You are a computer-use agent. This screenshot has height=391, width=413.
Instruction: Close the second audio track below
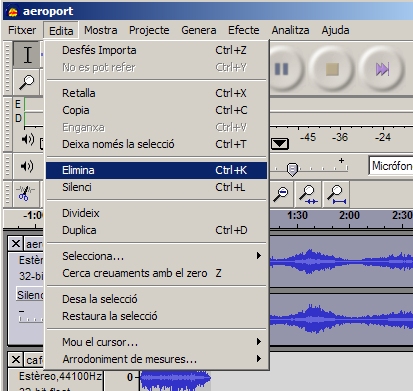coord(16,360)
